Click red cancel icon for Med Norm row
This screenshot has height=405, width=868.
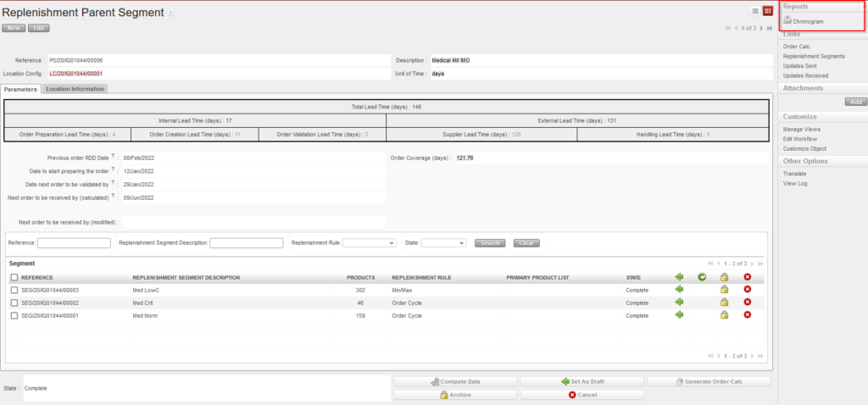747,315
